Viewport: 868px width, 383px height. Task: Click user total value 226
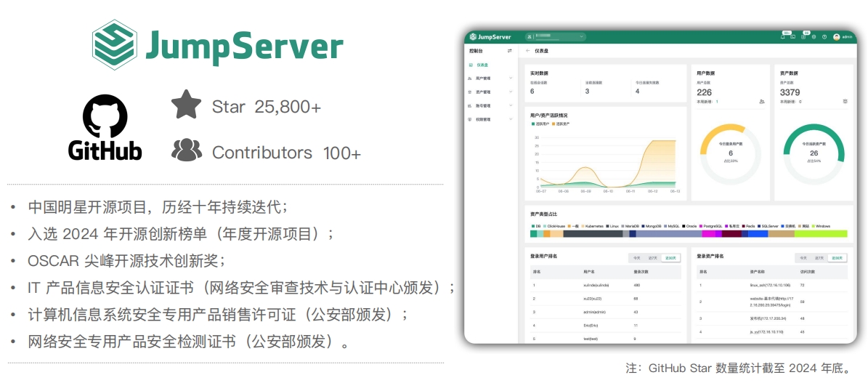click(x=704, y=92)
